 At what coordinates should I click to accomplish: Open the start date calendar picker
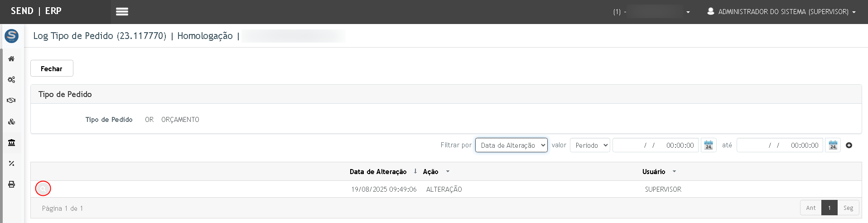point(709,145)
